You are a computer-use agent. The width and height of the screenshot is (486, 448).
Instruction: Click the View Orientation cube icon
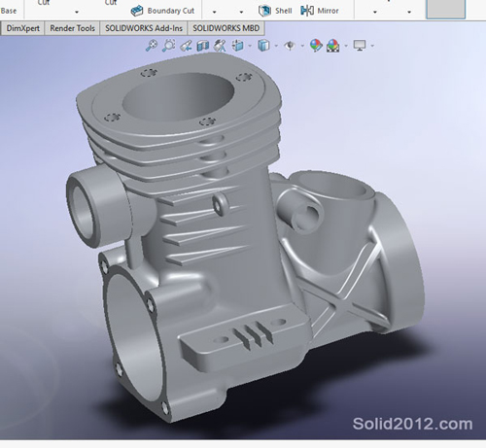(x=238, y=46)
